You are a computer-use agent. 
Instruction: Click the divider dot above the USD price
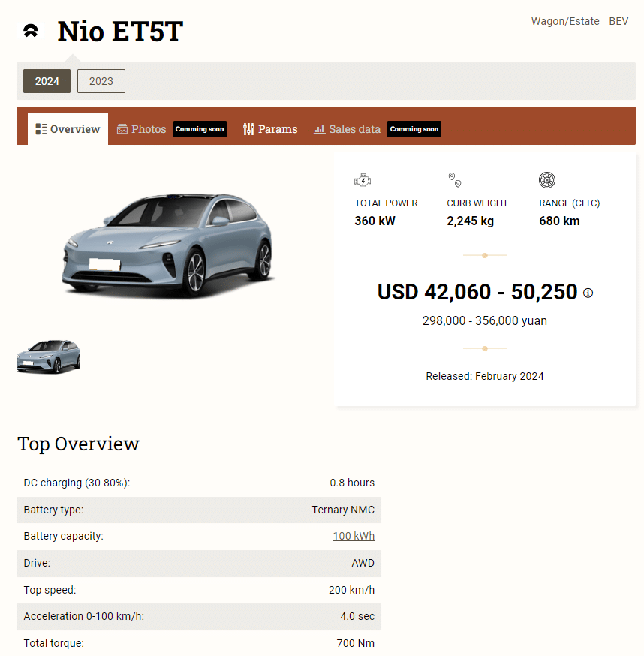pos(484,255)
